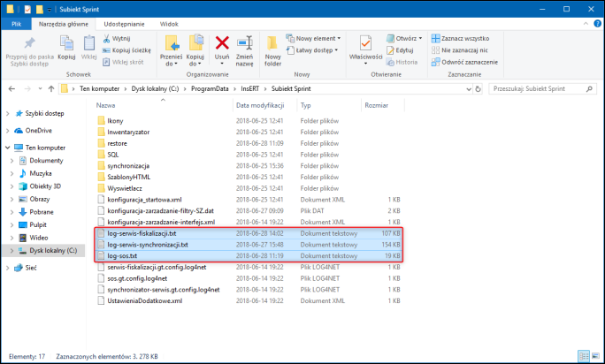This screenshot has height=364, width=605.
Task: Click Kopiuj ścieżkę in ribbon
Action: tap(126, 50)
